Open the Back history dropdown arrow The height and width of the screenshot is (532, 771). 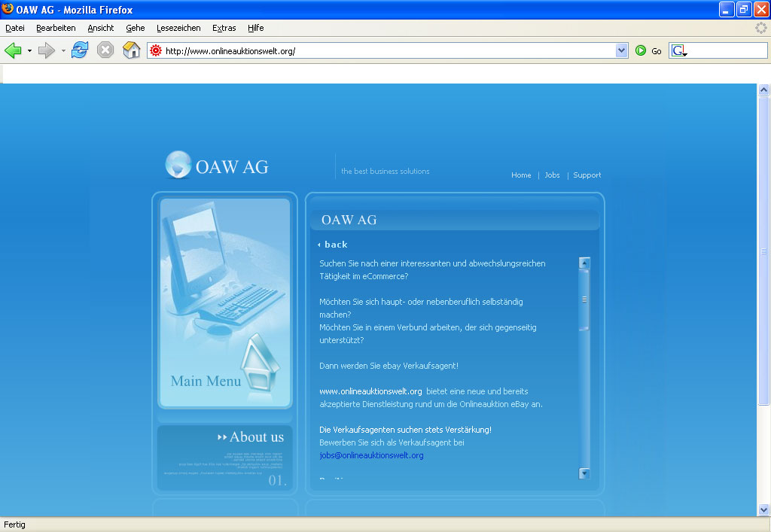click(x=29, y=50)
